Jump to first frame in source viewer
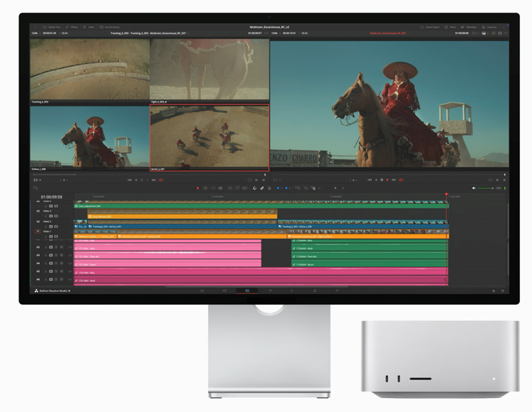The image size is (532, 412). (x=130, y=180)
